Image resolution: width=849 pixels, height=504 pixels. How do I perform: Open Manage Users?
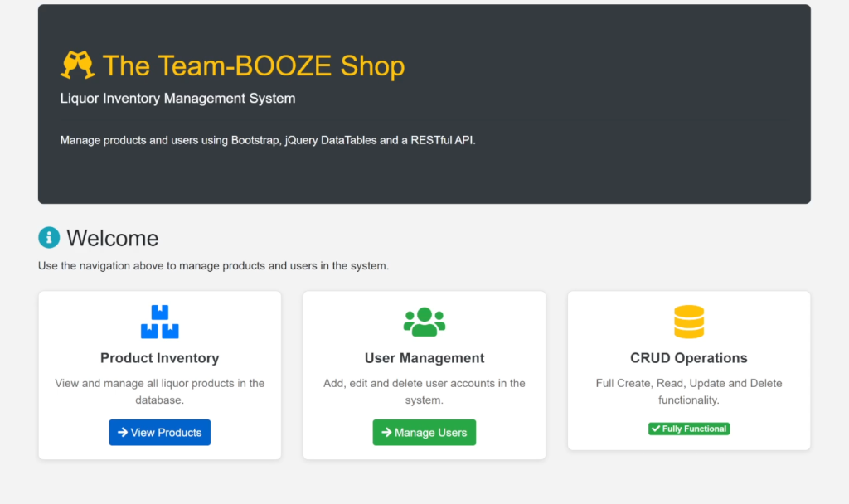click(424, 432)
